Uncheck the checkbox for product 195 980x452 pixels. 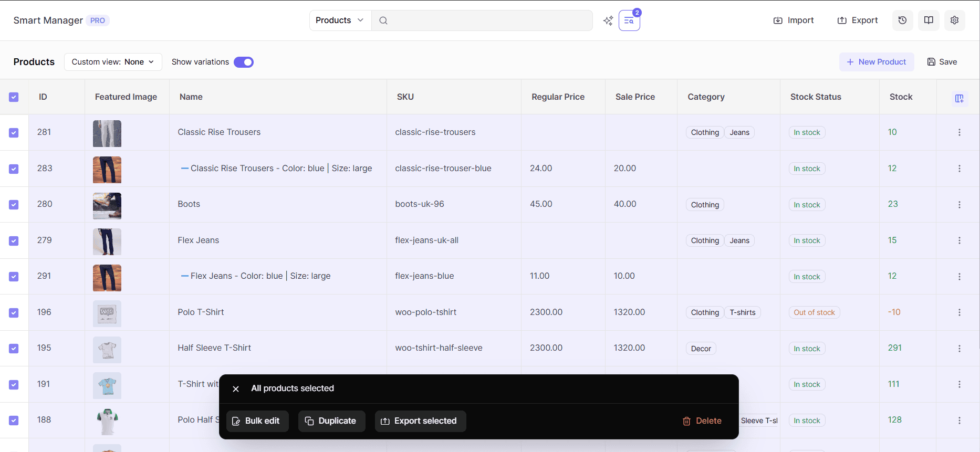click(x=14, y=349)
